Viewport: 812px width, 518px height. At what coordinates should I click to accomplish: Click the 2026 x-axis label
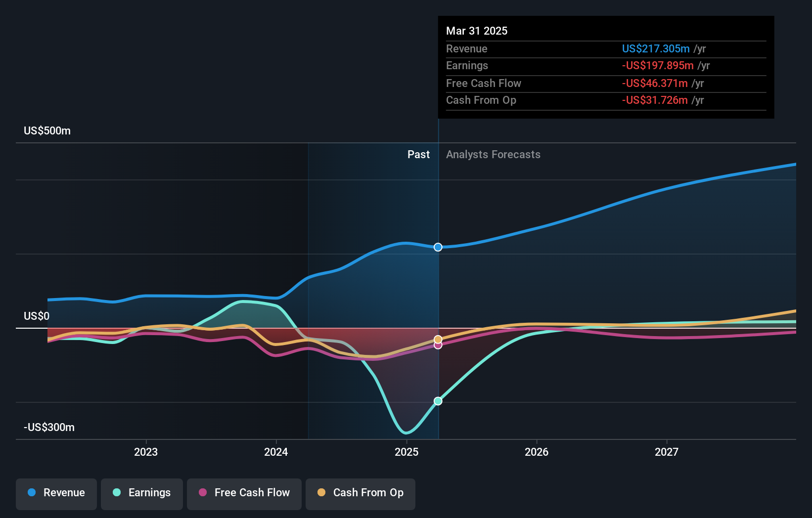[537, 452]
